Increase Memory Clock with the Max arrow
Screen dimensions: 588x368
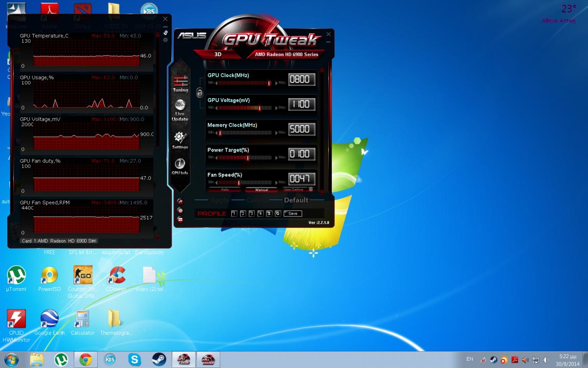click(x=276, y=132)
